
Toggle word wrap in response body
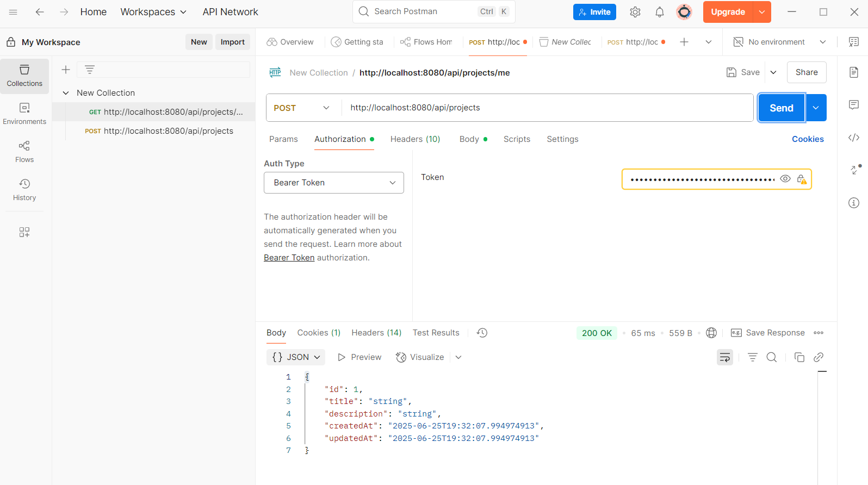coord(725,357)
